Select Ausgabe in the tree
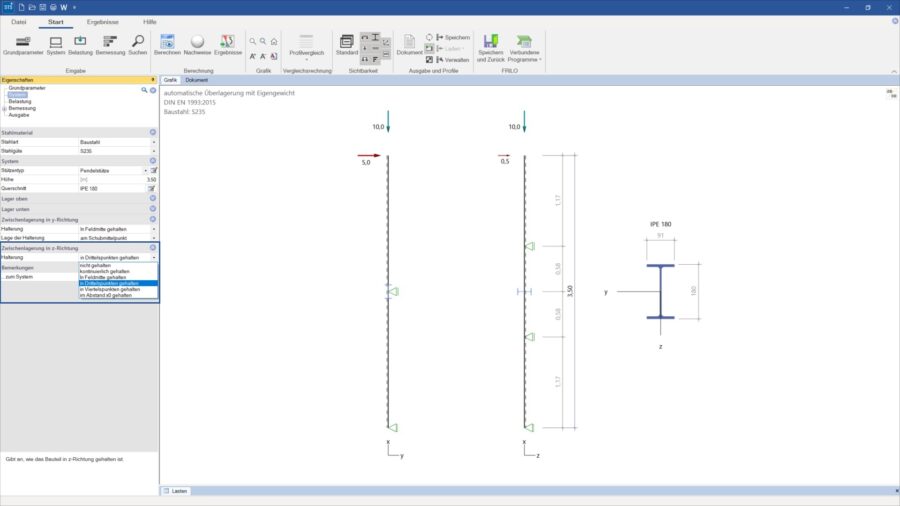Viewport: 900px width, 506px height. click(18, 115)
